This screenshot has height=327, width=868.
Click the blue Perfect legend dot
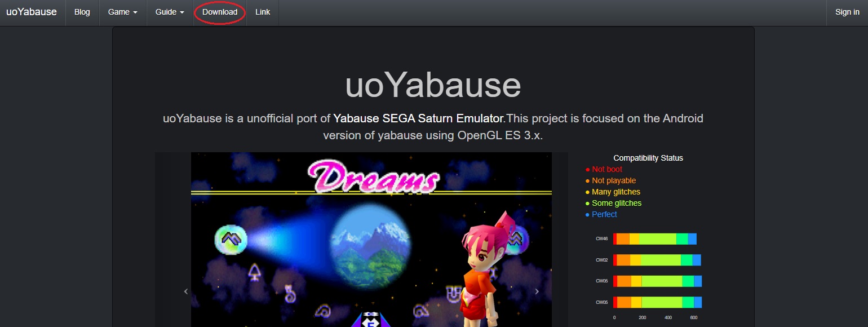[588, 215]
